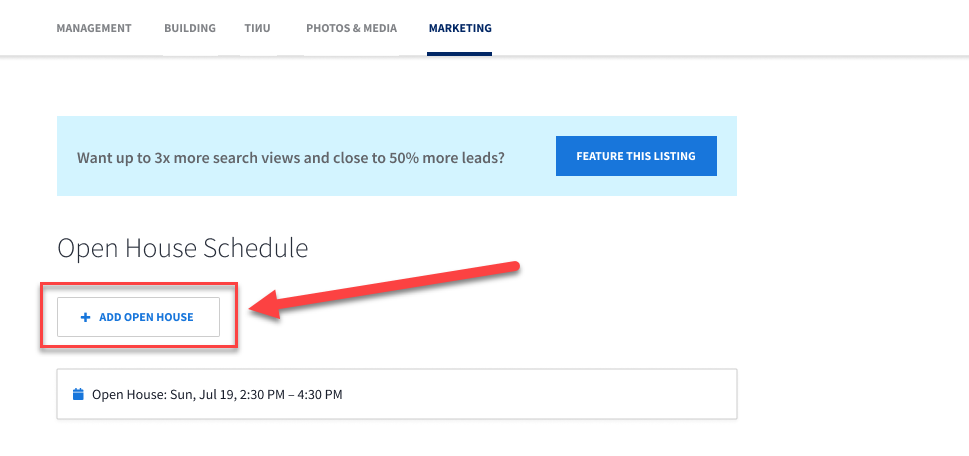Click the Open House Schedule heading
969x456 pixels.
pos(182,248)
